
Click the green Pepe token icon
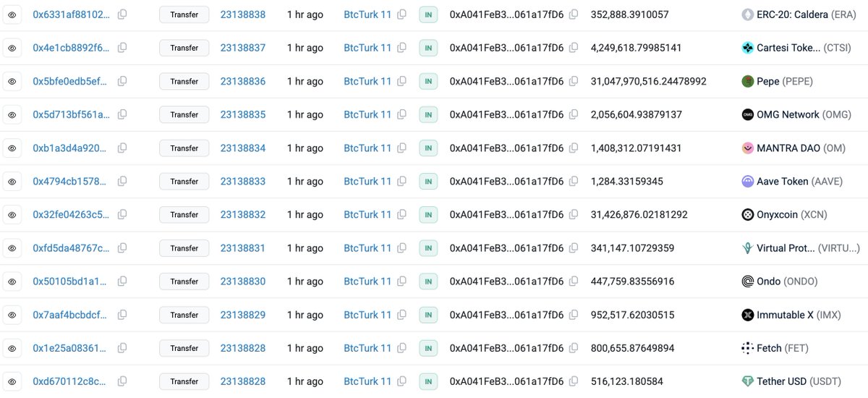pos(748,81)
